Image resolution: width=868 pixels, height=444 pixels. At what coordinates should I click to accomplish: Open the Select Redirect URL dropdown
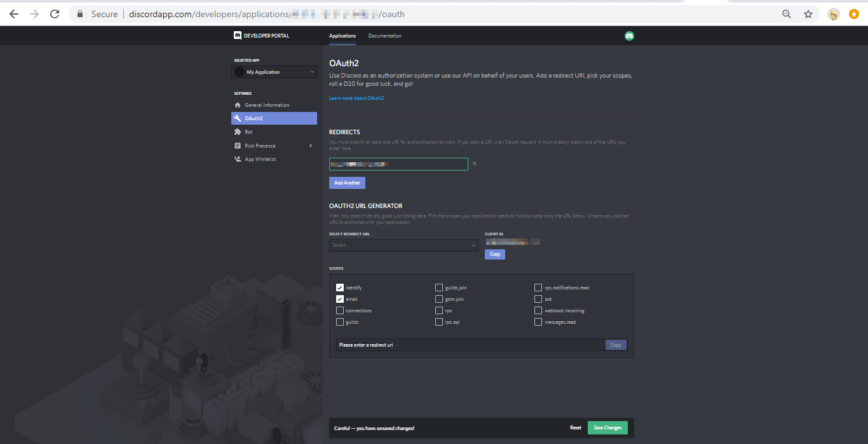click(x=403, y=246)
